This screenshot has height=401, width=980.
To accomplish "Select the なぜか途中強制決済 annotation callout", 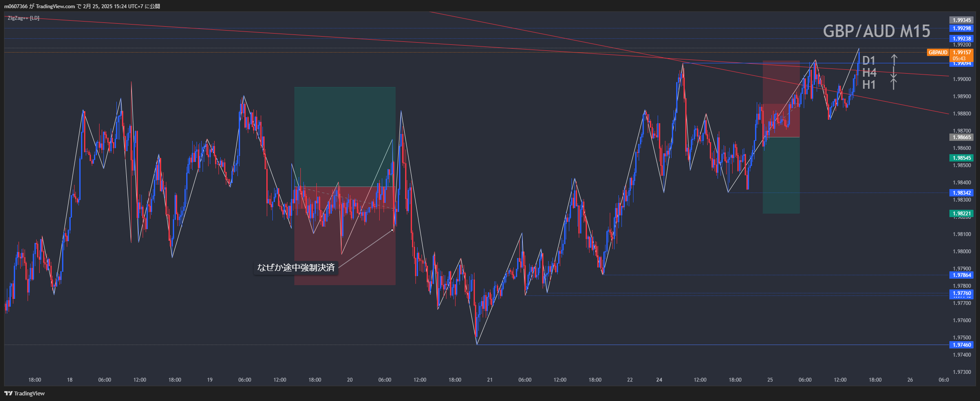I will tap(296, 267).
